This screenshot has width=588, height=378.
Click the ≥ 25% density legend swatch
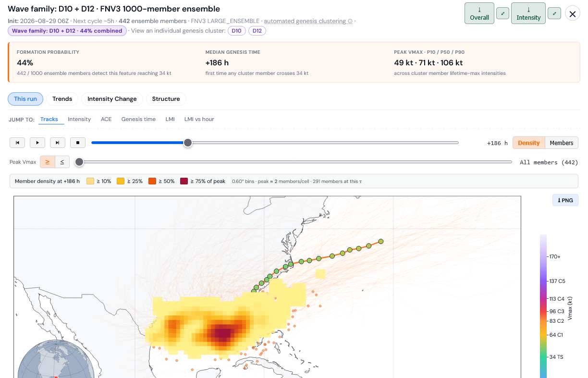tap(121, 181)
